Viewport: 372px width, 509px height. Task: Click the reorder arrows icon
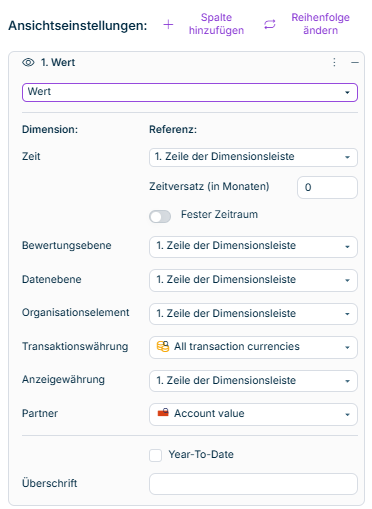coord(270,24)
